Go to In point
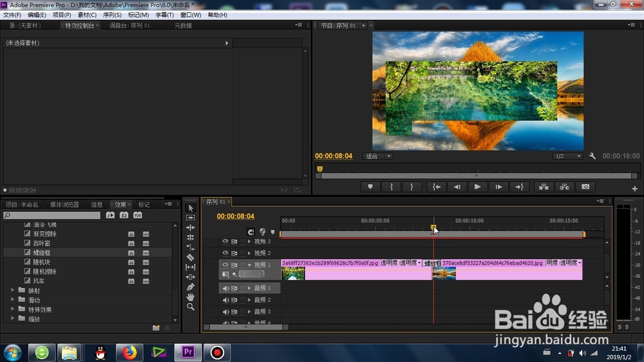Screen dimensions: 644x362 [436, 187]
